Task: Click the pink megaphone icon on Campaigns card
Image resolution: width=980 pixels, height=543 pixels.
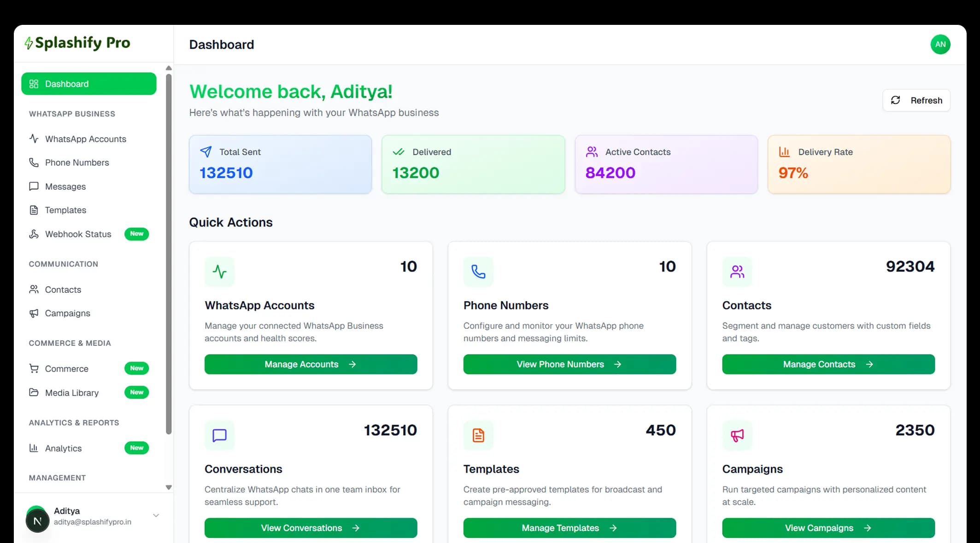Action: 737,435
